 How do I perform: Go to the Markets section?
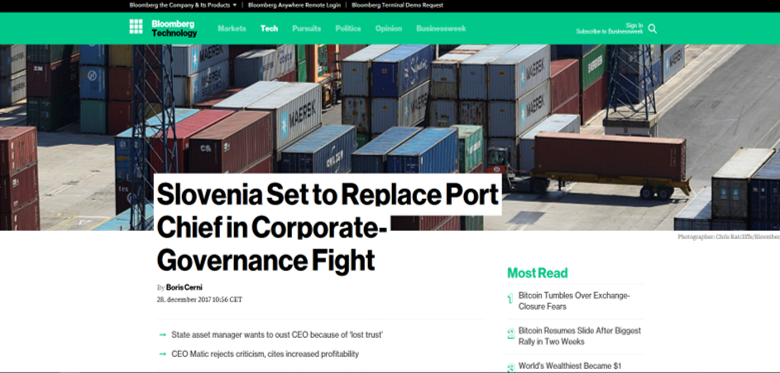coord(232,28)
